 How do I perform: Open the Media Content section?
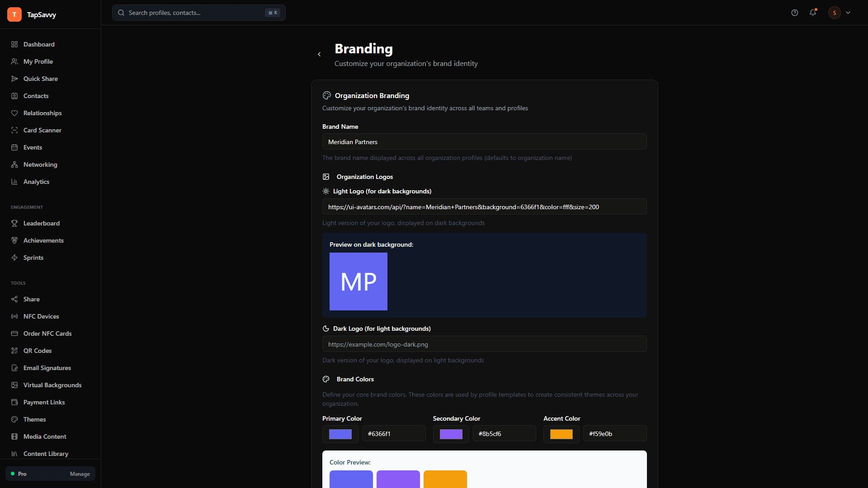coord(45,436)
